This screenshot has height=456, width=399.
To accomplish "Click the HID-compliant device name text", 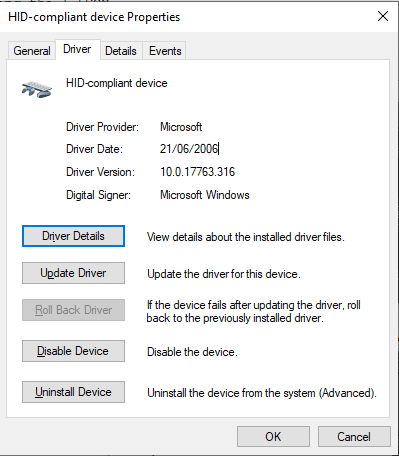I will [x=117, y=83].
